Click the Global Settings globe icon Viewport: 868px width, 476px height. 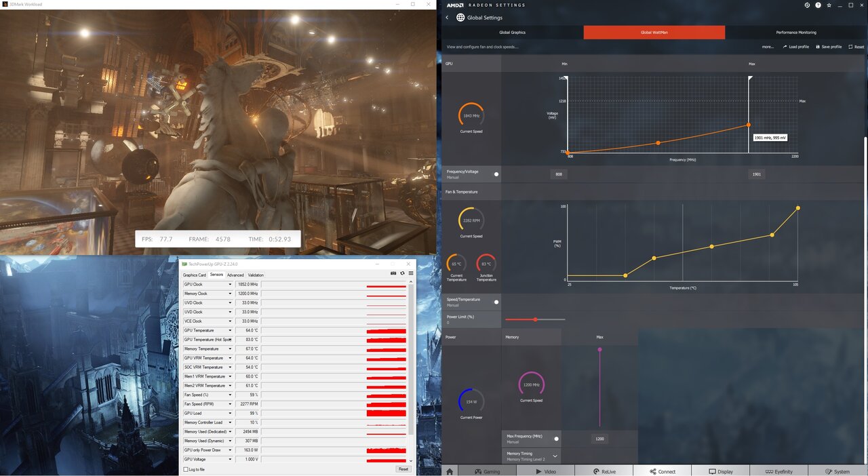tap(460, 18)
